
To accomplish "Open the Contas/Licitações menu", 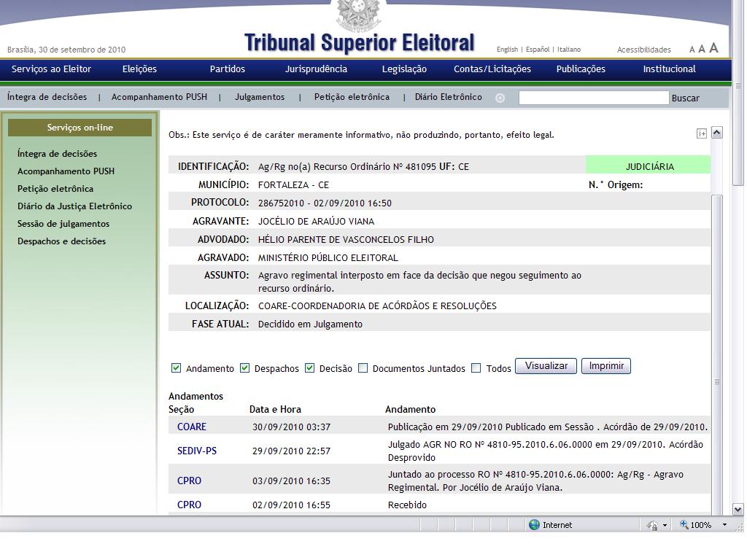I will point(492,69).
